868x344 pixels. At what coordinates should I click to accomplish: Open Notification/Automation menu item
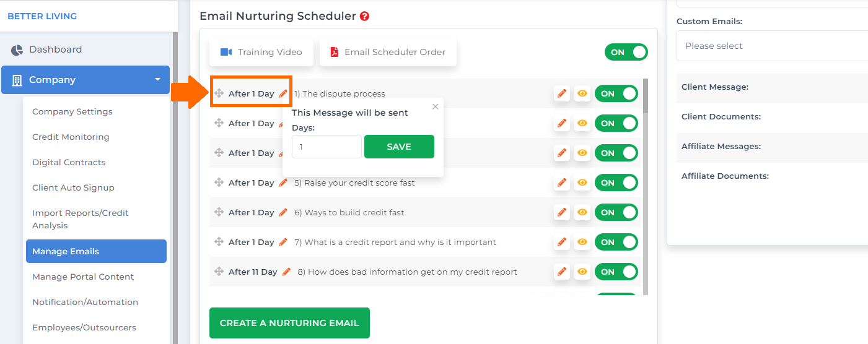(85, 302)
